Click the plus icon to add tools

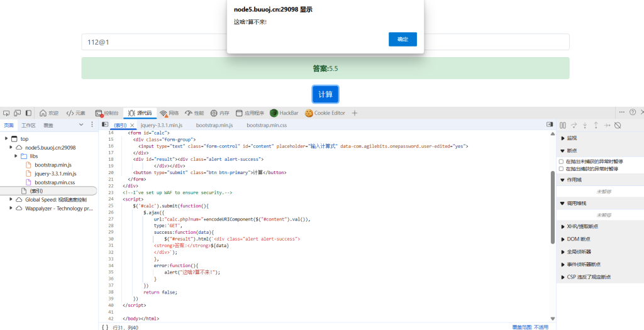355,113
